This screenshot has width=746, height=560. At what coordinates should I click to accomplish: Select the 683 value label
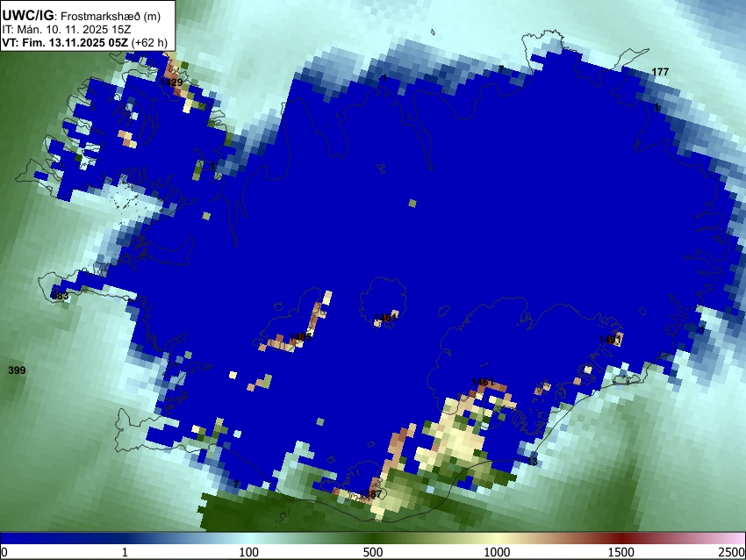tap(60, 296)
